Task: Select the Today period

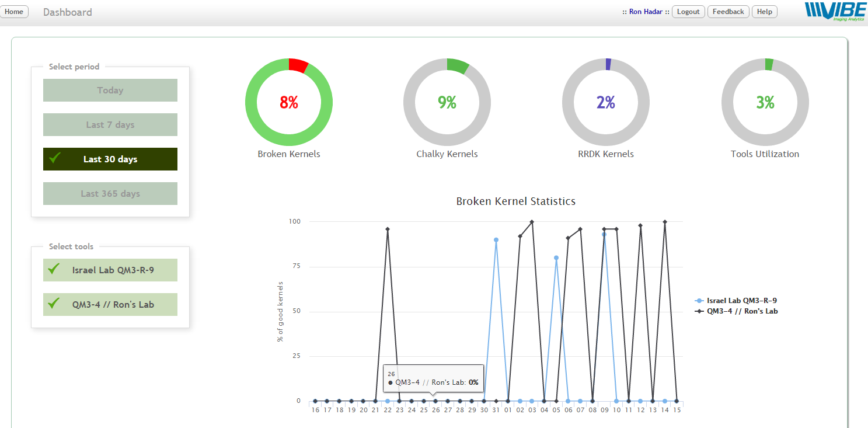Action: coord(110,91)
